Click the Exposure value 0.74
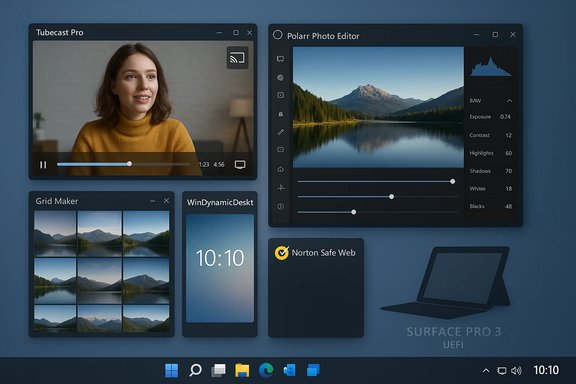This screenshot has height=384, width=576. pyautogui.click(x=505, y=116)
